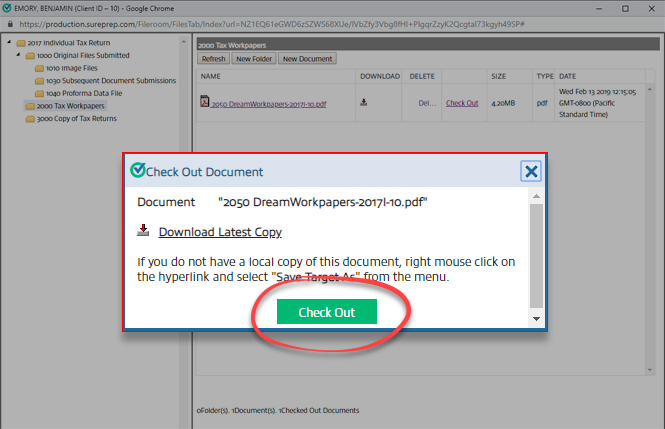This screenshot has height=429, width=665.
Task: Click the document name text in dialog
Action: click(x=323, y=202)
